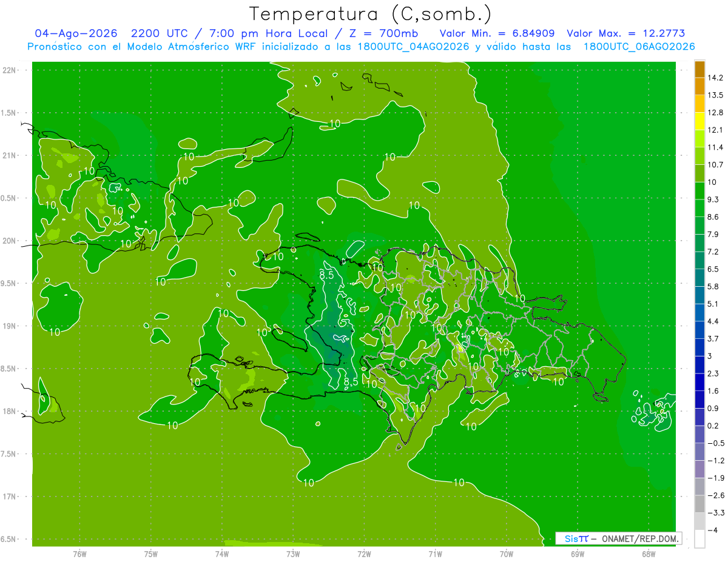728x562 pixels.
Task: Click the 11.4 colorbar label
Action: (x=715, y=147)
